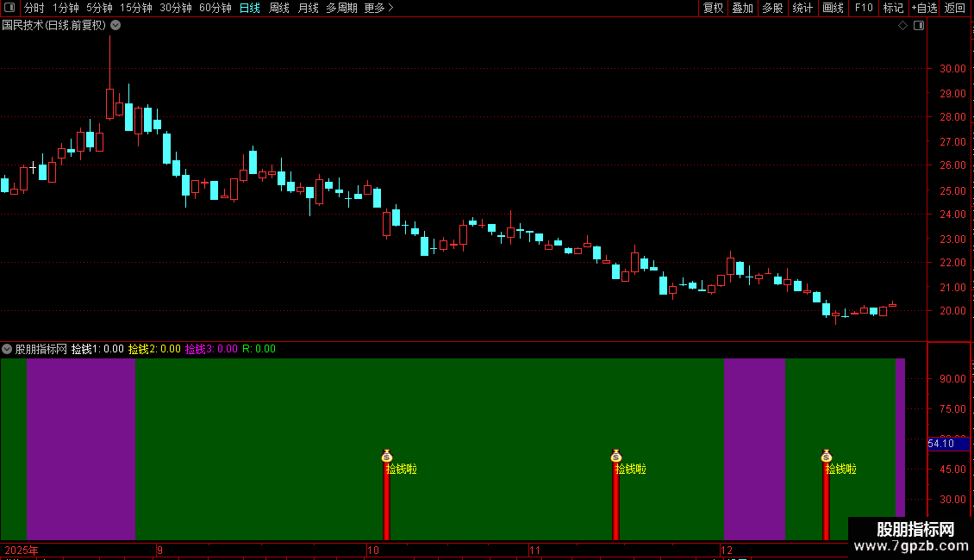Add stock with +自选 button
This screenshot has width=974, height=560.
[924, 8]
